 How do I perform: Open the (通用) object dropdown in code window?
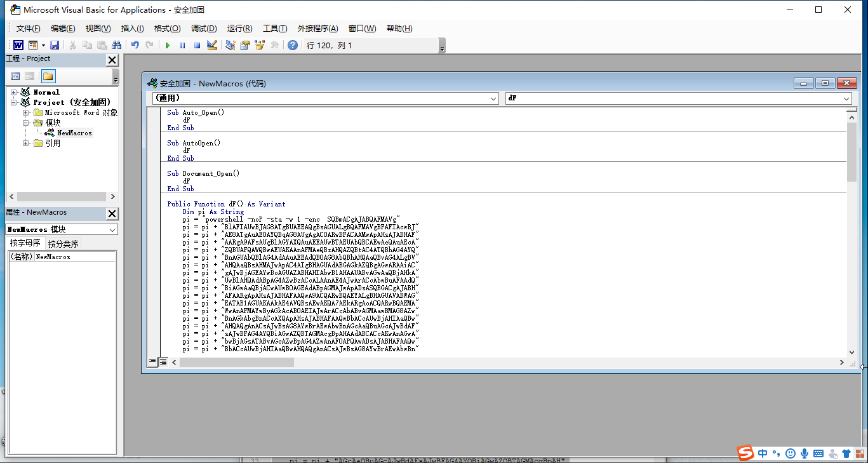(x=493, y=98)
